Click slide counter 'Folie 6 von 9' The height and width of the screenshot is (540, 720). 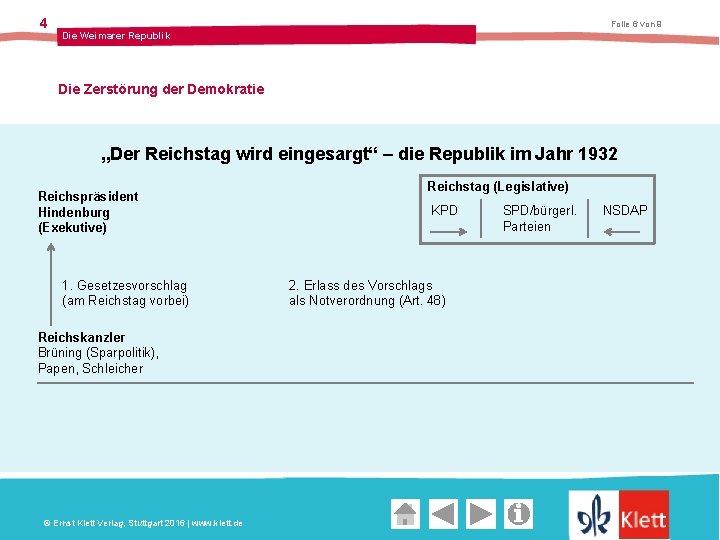pyautogui.click(x=636, y=24)
